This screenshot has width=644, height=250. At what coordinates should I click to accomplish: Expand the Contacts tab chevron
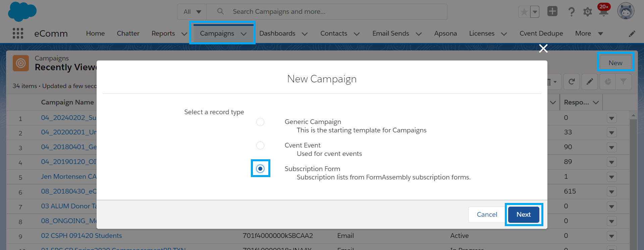pyautogui.click(x=357, y=34)
